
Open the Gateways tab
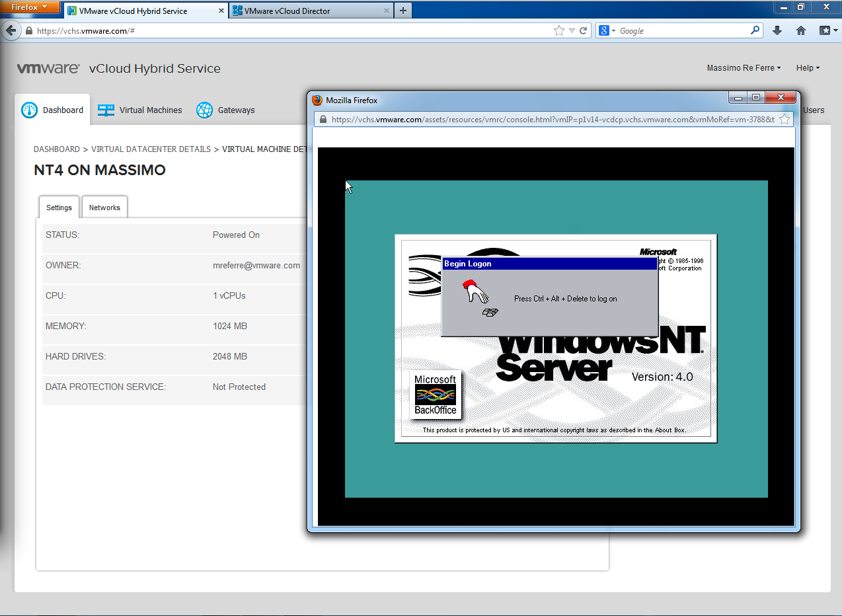tap(225, 110)
